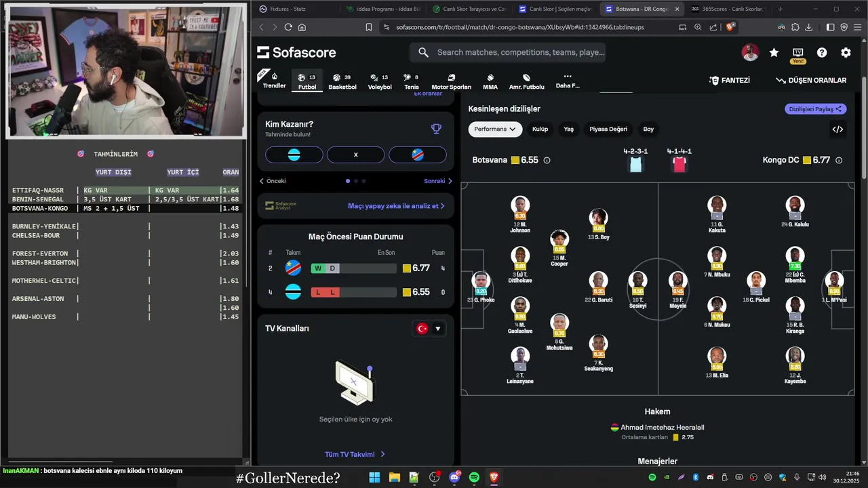868x488 pixels.
Task: Switch lineup view to Kulüp
Action: coord(540,129)
